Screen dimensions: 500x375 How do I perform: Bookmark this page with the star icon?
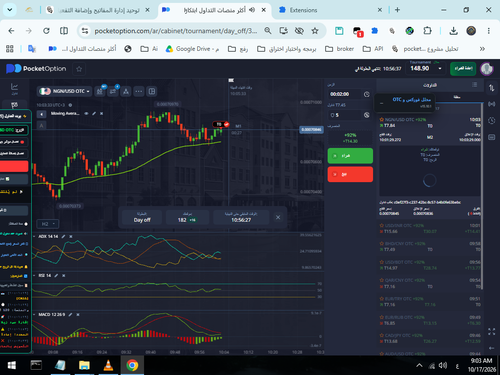(x=315, y=31)
